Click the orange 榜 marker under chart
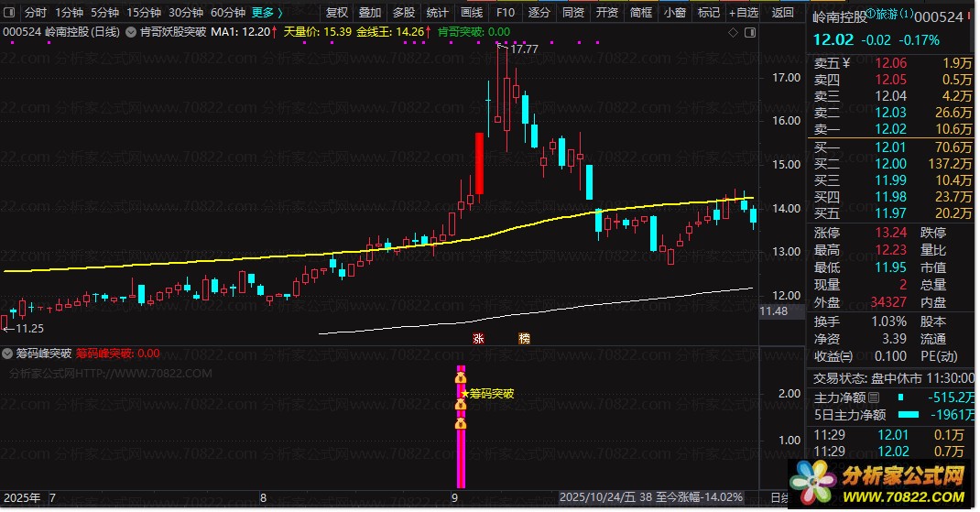Image resolution: width=980 pixels, height=512 pixels. pyautogui.click(x=525, y=339)
